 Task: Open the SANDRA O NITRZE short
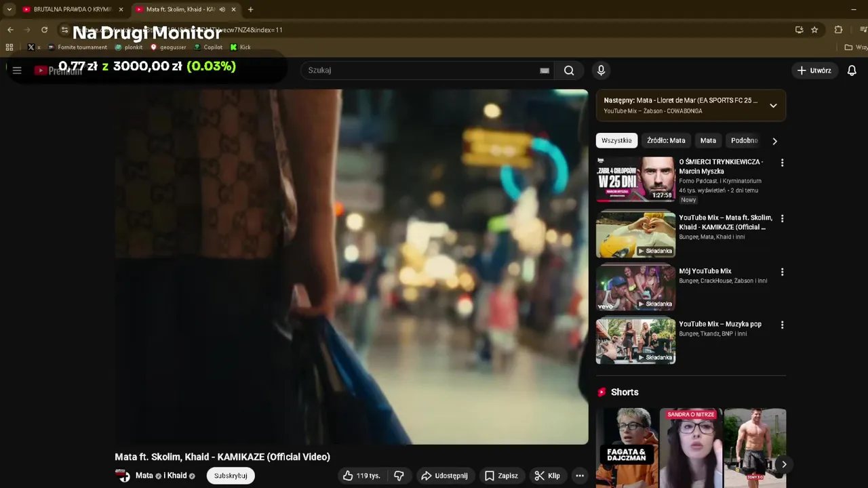click(x=690, y=447)
